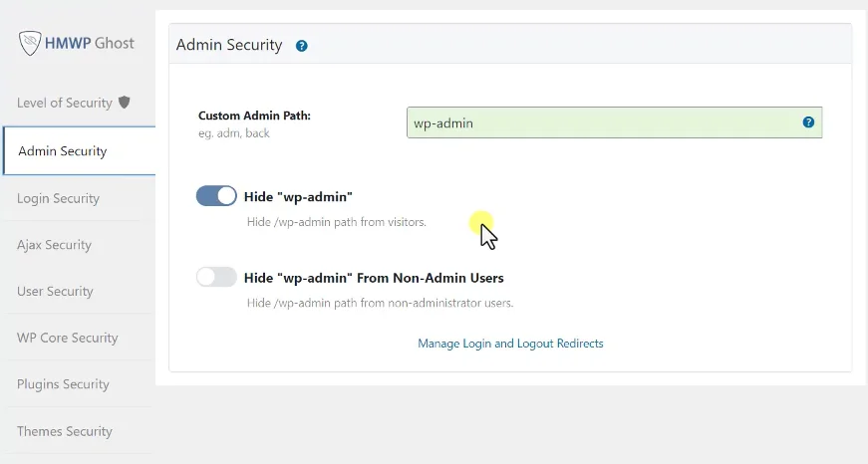Open Themes Security section
Viewport: 868px width, 464px height.
65,431
